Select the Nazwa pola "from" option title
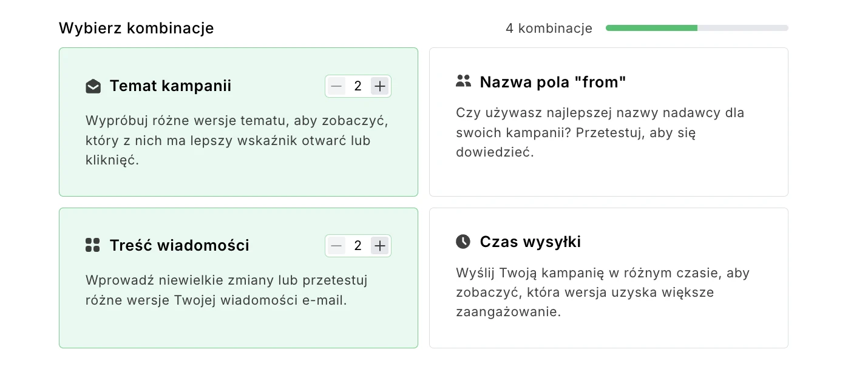The width and height of the screenshot is (868, 369). (x=552, y=82)
